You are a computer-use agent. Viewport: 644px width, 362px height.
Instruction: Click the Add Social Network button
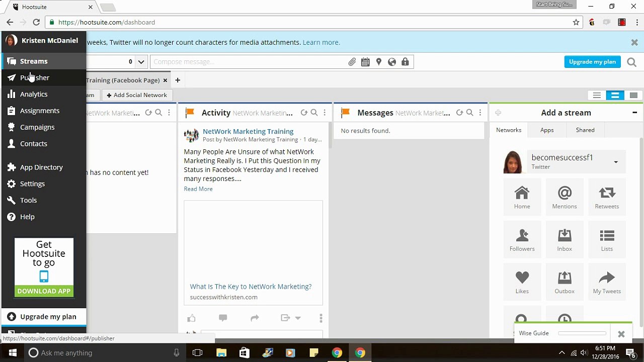click(137, 95)
